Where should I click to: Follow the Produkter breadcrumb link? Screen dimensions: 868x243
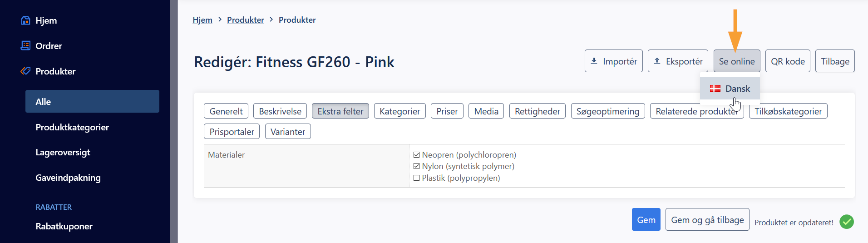pos(246,20)
